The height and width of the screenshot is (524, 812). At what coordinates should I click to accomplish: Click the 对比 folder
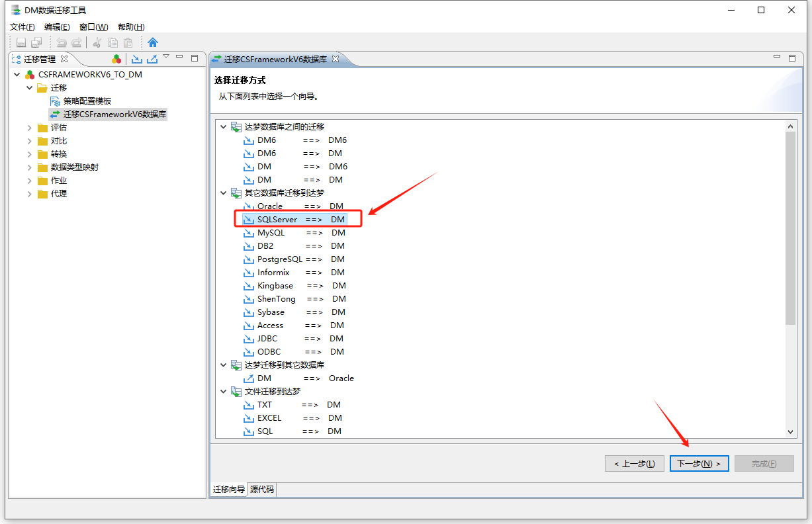[59, 140]
